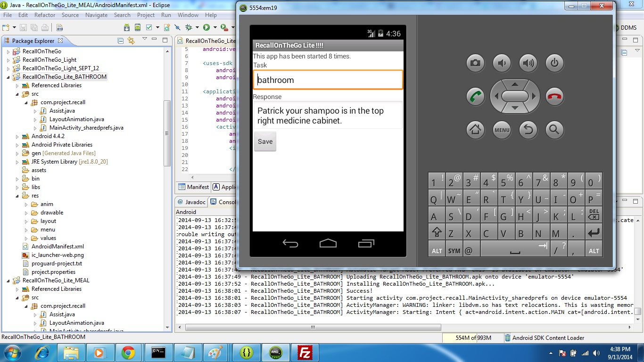644x362 pixels.
Task: Open FileZilla from the Windows taskbar
Action: tap(305, 352)
